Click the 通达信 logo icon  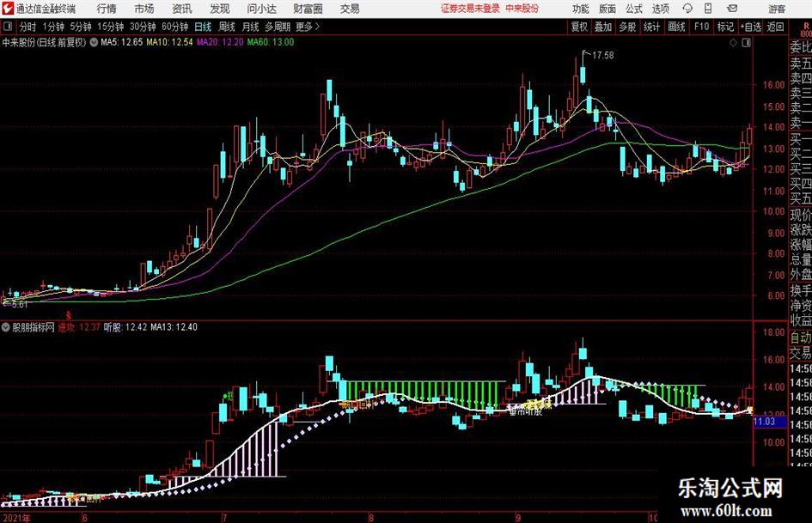click(8, 9)
